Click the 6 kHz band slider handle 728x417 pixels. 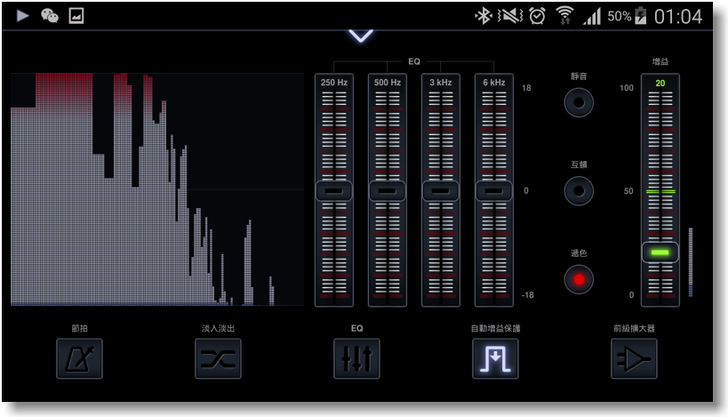point(494,190)
